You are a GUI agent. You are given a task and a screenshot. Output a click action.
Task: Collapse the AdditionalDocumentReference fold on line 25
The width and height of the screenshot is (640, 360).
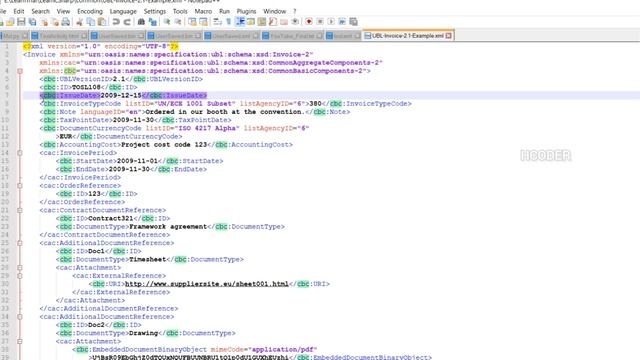[x=20, y=243]
